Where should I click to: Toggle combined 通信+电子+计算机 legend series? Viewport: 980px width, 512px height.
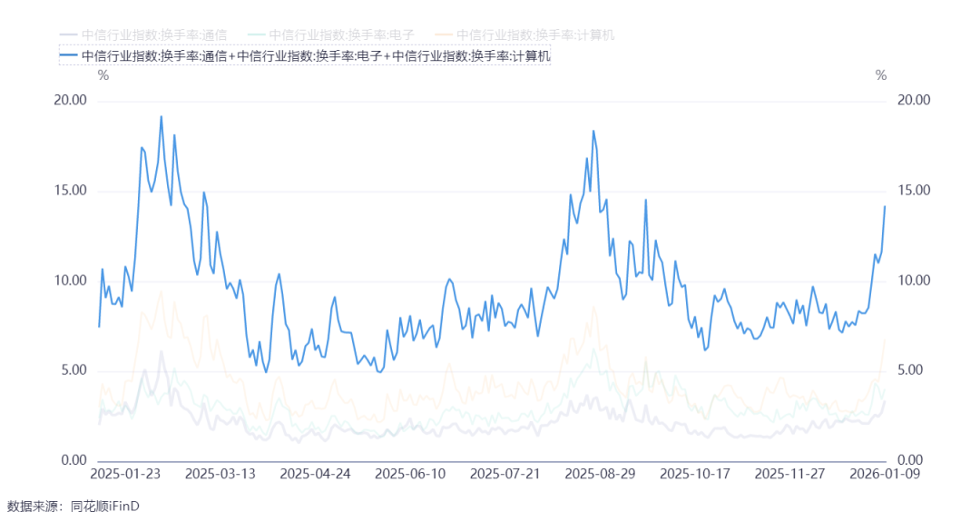click(x=305, y=55)
